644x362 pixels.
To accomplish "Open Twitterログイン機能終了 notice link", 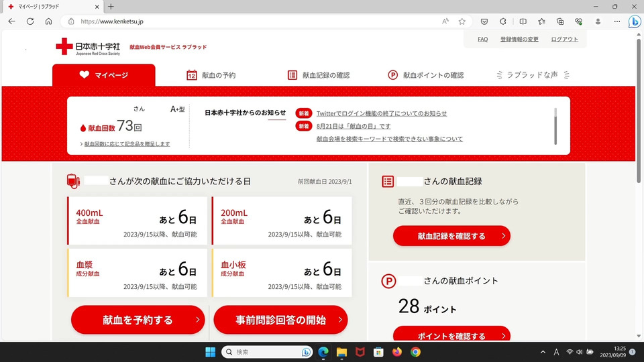I will click(382, 113).
